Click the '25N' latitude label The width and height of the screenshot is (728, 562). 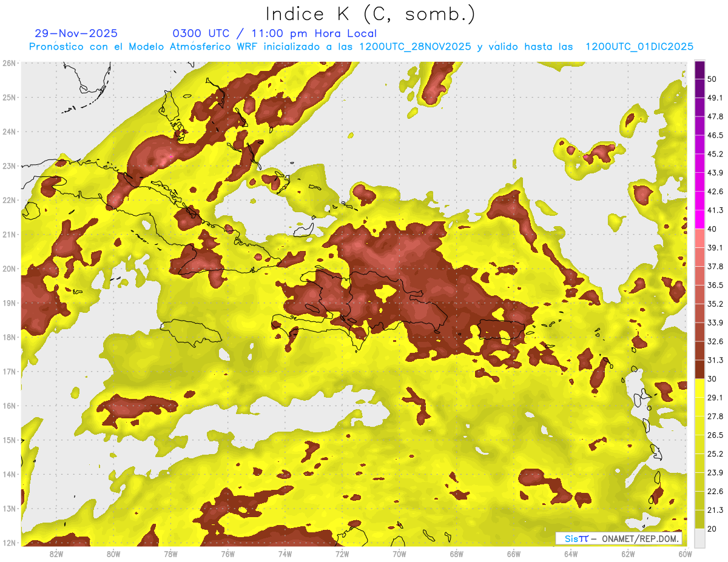pyautogui.click(x=9, y=97)
